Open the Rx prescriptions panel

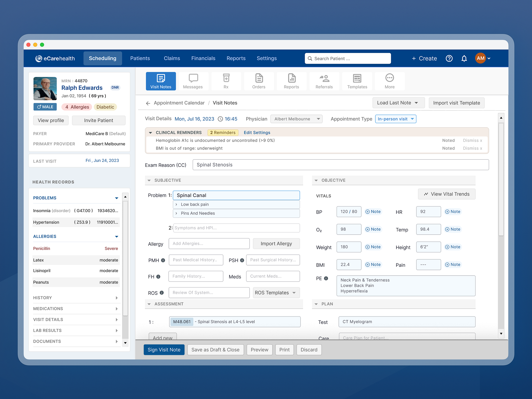click(x=226, y=81)
